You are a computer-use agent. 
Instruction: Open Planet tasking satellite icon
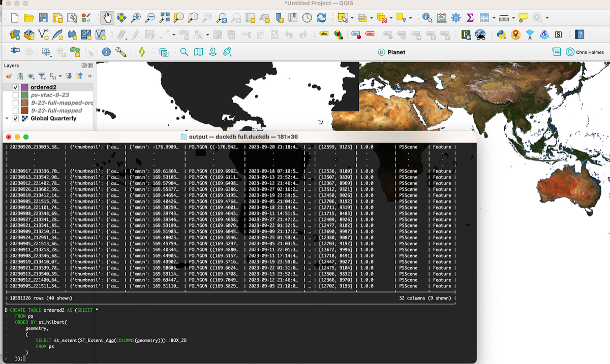click(x=227, y=52)
